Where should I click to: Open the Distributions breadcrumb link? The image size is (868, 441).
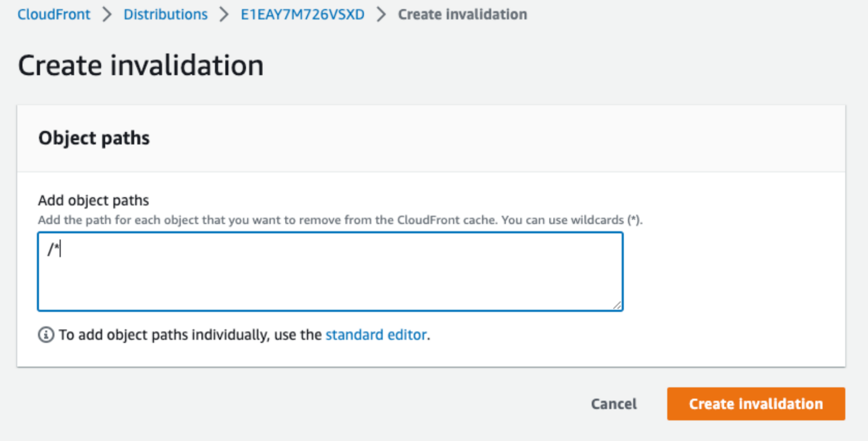pyautogui.click(x=166, y=15)
